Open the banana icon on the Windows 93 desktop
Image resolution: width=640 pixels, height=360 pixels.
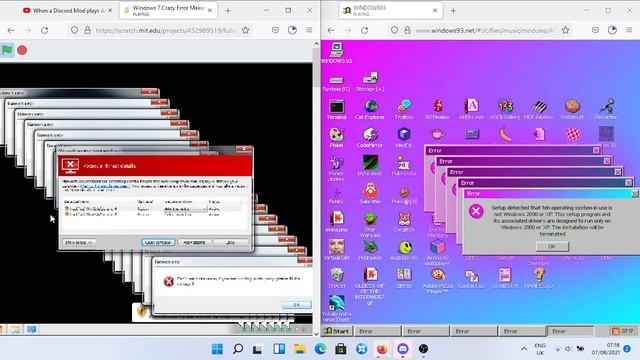[505, 134]
